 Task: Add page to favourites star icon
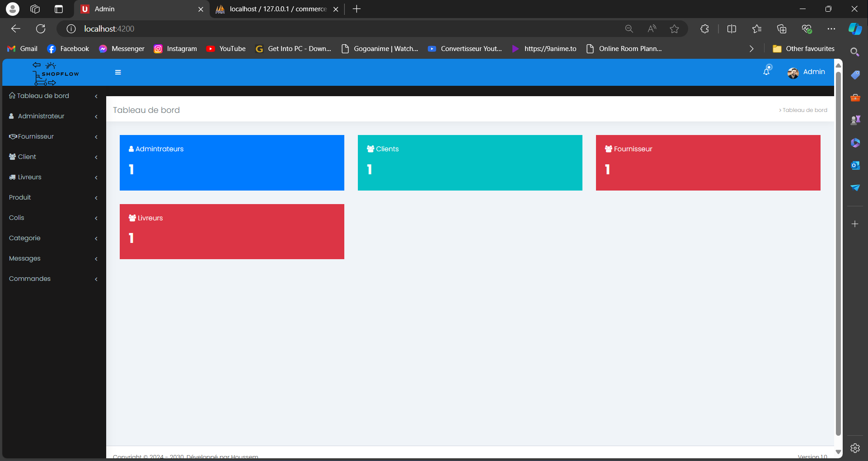point(674,29)
